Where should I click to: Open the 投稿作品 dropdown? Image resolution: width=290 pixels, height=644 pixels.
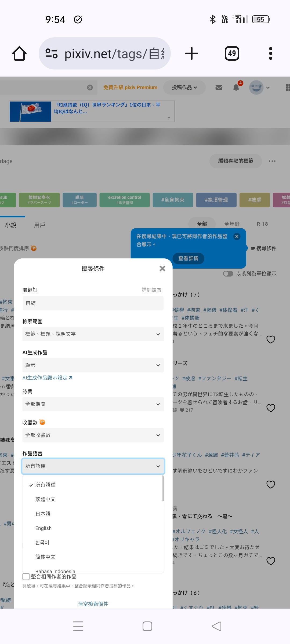184,87
